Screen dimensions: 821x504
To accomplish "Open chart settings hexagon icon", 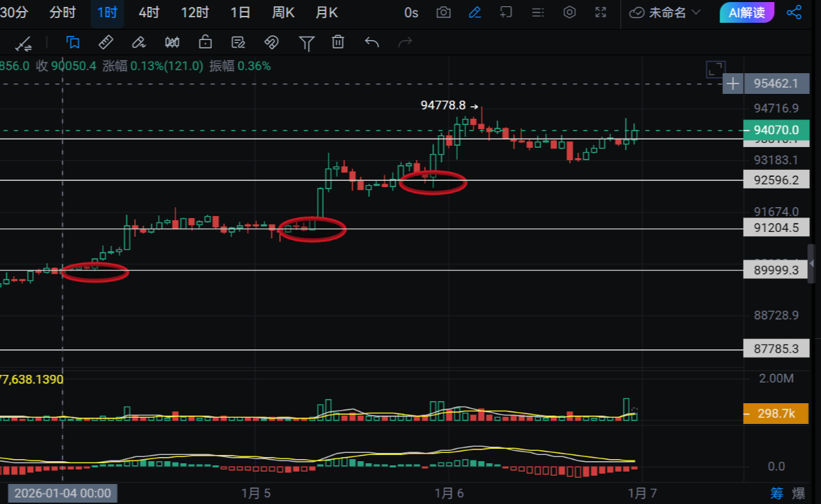I will click(x=570, y=12).
